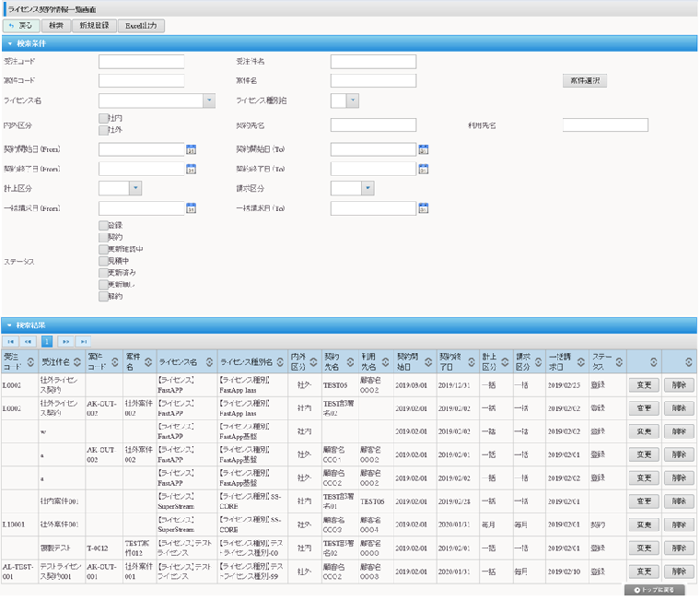700x601 pixels.
Task: Focus the 受注件名 input field
Action: pyautogui.click(x=373, y=62)
